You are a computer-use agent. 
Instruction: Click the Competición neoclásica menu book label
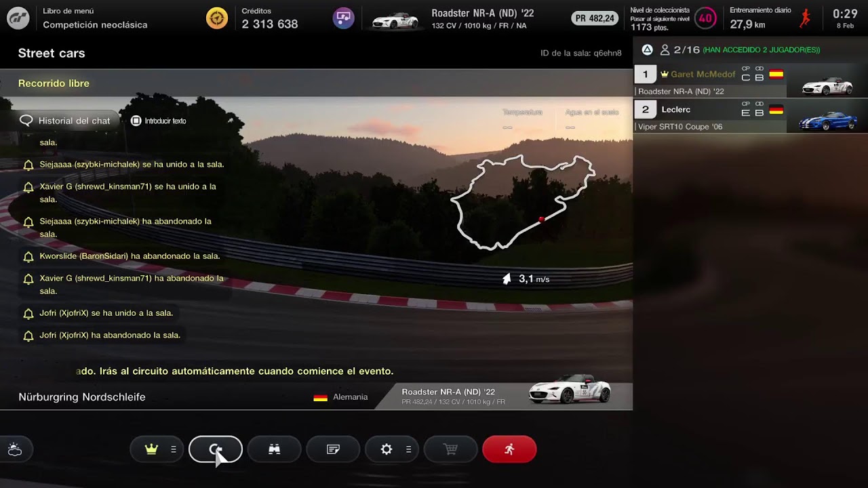point(95,24)
